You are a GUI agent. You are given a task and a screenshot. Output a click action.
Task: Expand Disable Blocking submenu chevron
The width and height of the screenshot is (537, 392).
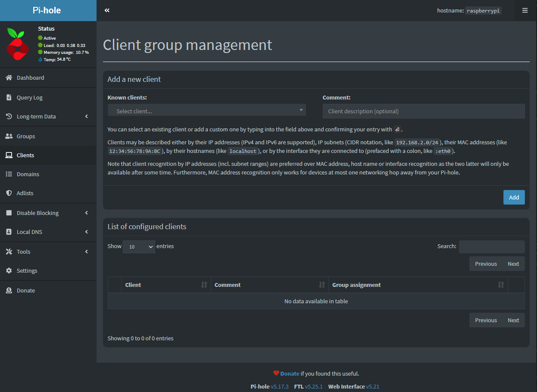coord(87,213)
